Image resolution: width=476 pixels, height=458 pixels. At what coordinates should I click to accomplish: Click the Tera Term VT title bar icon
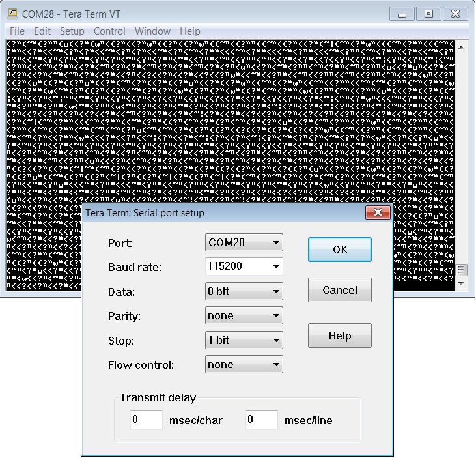[x=12, y=14]
